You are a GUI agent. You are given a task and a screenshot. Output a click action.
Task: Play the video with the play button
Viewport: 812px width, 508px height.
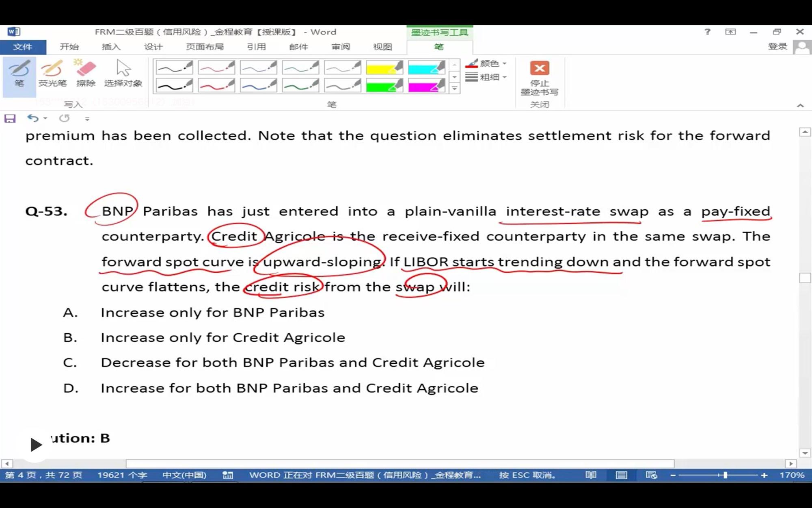pyautogui.click(x=35, y=444)
